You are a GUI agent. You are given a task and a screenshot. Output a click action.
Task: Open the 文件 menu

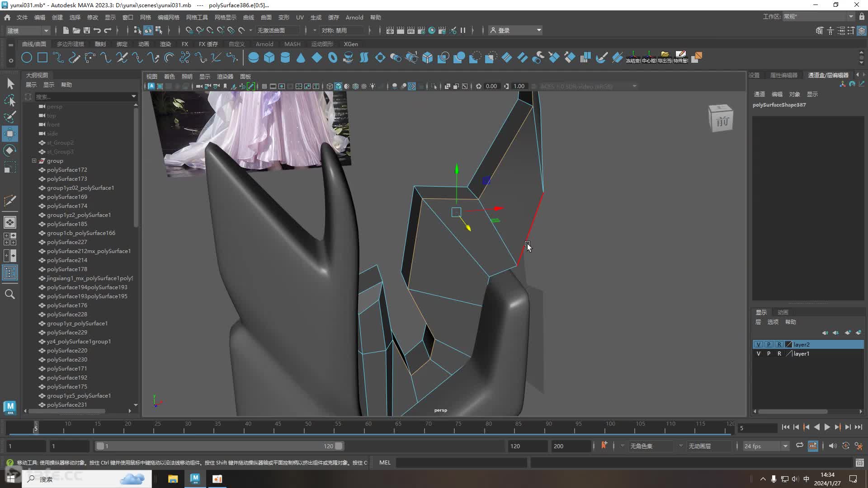[x=22, y=17]
